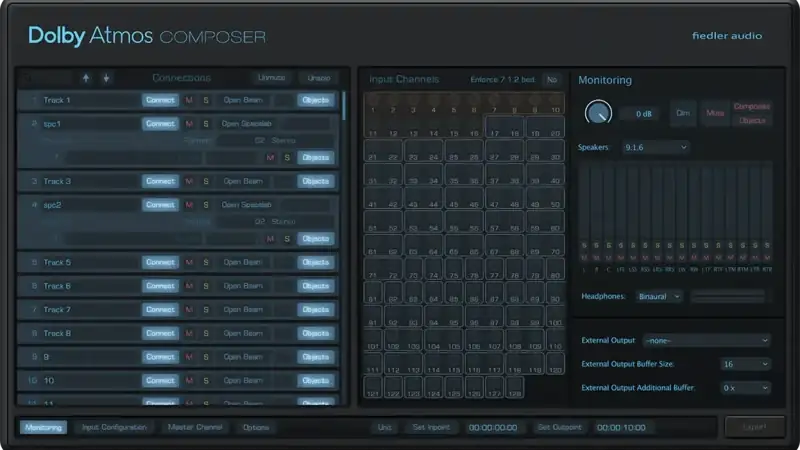Solo Track 3 with its S button
This screenshot has width=800, height=450.
tap(206, 181)
